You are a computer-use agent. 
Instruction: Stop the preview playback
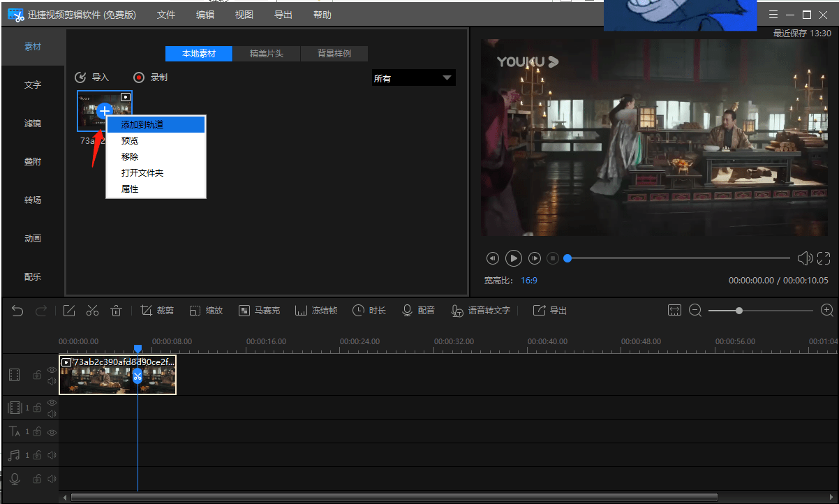(553, 258)
